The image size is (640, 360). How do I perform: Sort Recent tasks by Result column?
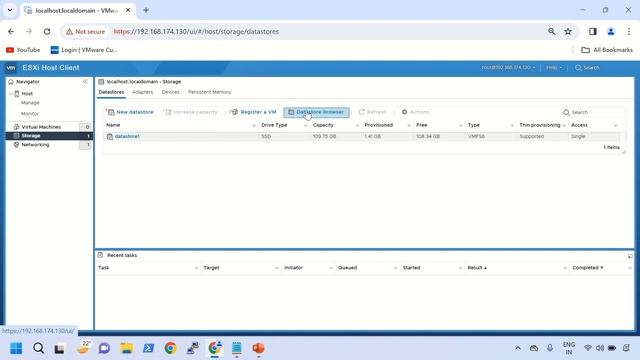pyautogui.click(x=477, y=268)
